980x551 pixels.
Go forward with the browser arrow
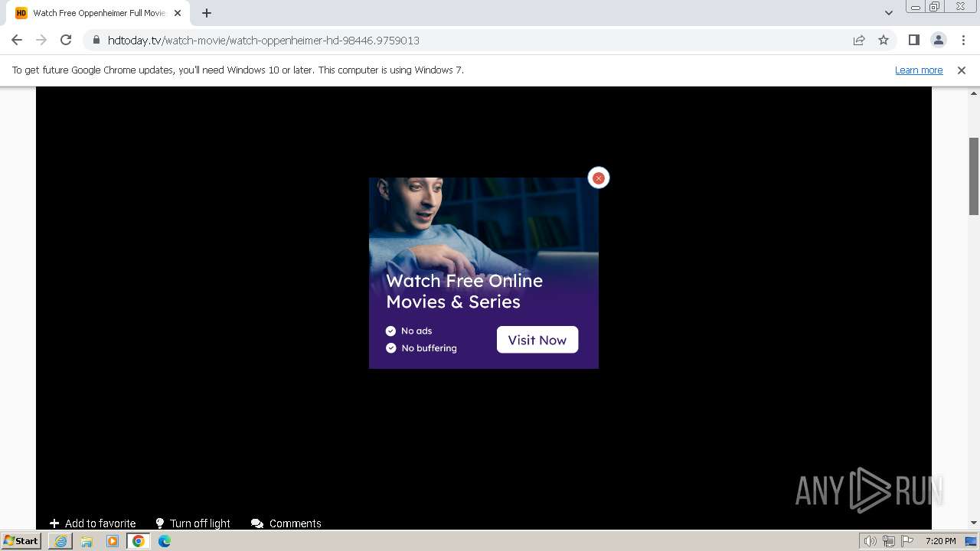click(41, 40)
